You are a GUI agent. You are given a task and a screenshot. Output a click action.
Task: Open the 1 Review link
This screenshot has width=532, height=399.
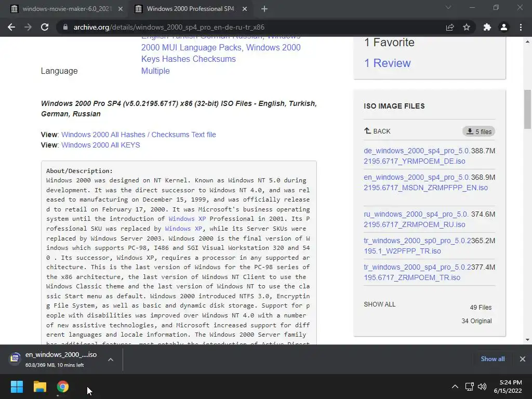[x=387, y=63]
